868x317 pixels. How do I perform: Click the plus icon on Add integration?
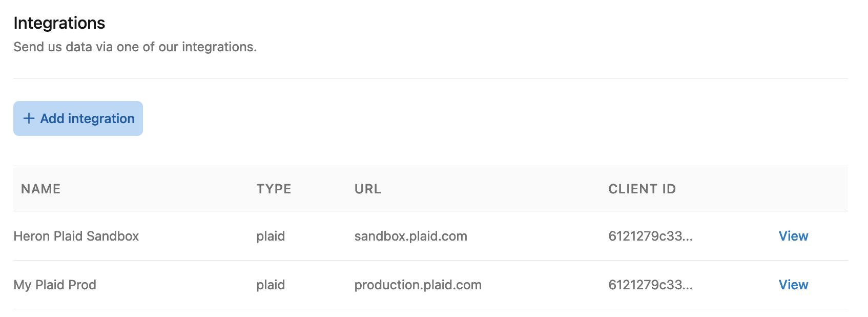click(29, 118)
